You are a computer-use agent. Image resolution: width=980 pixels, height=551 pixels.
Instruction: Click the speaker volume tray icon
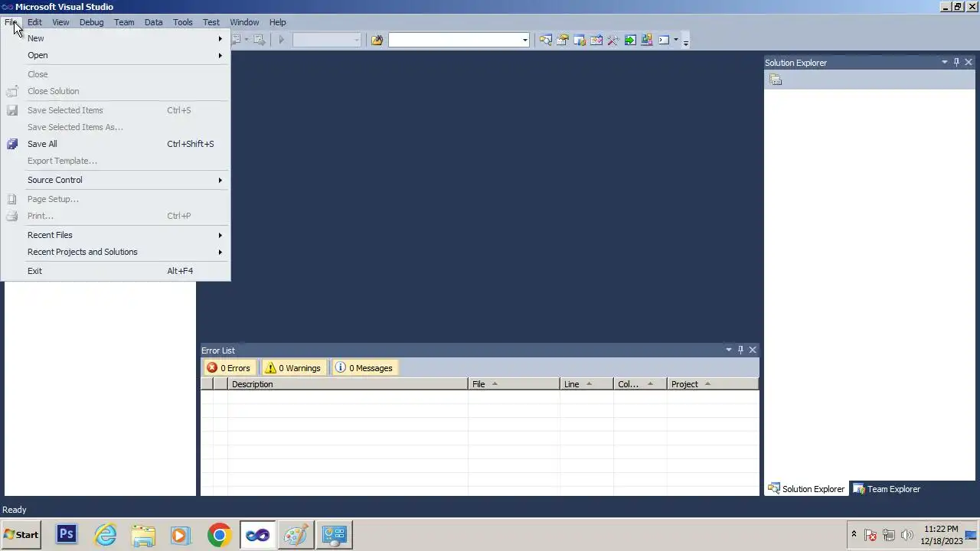[907, 535]
